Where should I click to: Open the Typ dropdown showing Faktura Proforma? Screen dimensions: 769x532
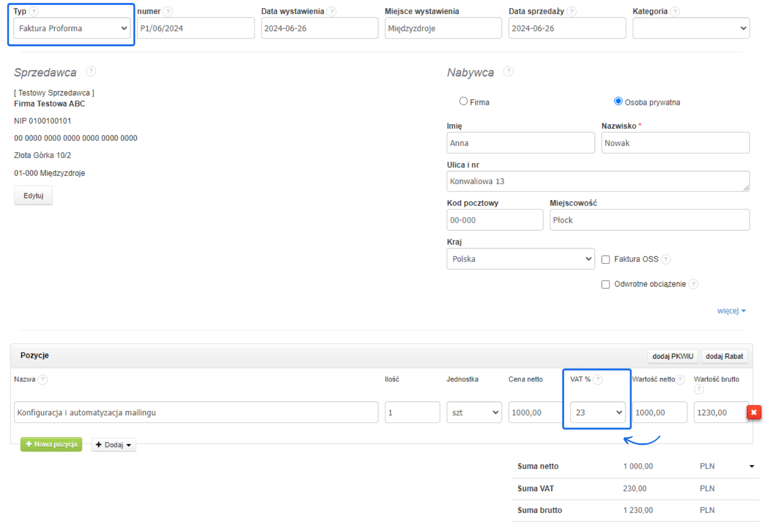[x=72, y=29]
